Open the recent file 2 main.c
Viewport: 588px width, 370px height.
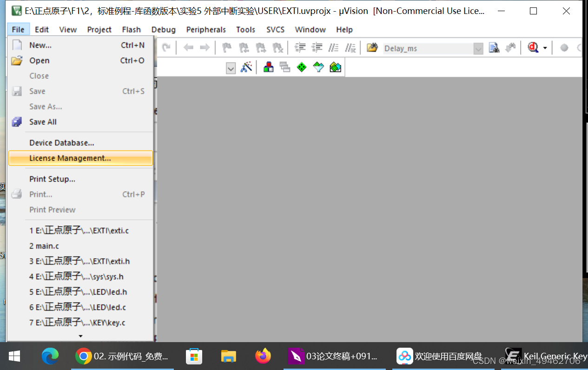click(44, 245)
